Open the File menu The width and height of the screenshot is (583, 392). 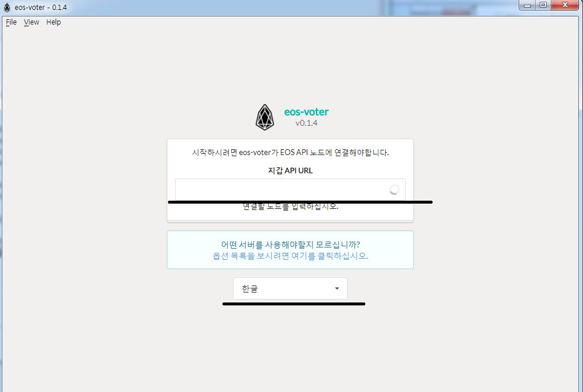coord(11,22)
